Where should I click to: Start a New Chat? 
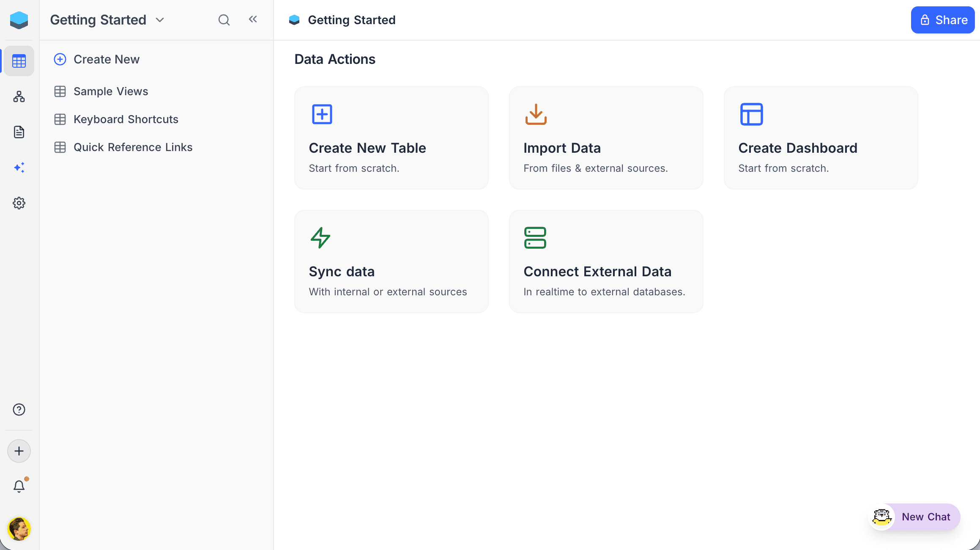click(x=915, y=517)
